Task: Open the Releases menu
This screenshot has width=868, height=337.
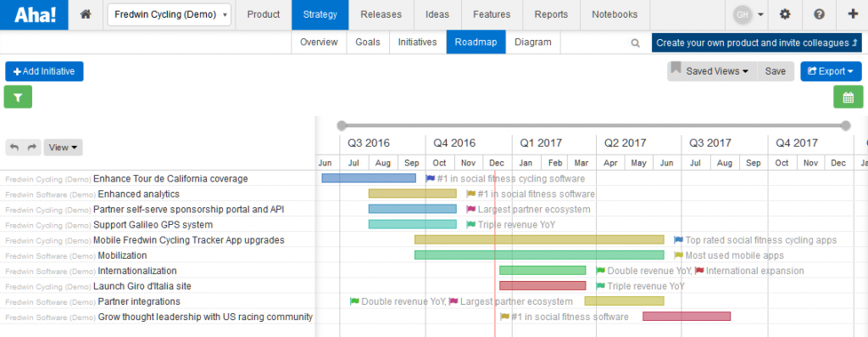Action: coord(381,15)
